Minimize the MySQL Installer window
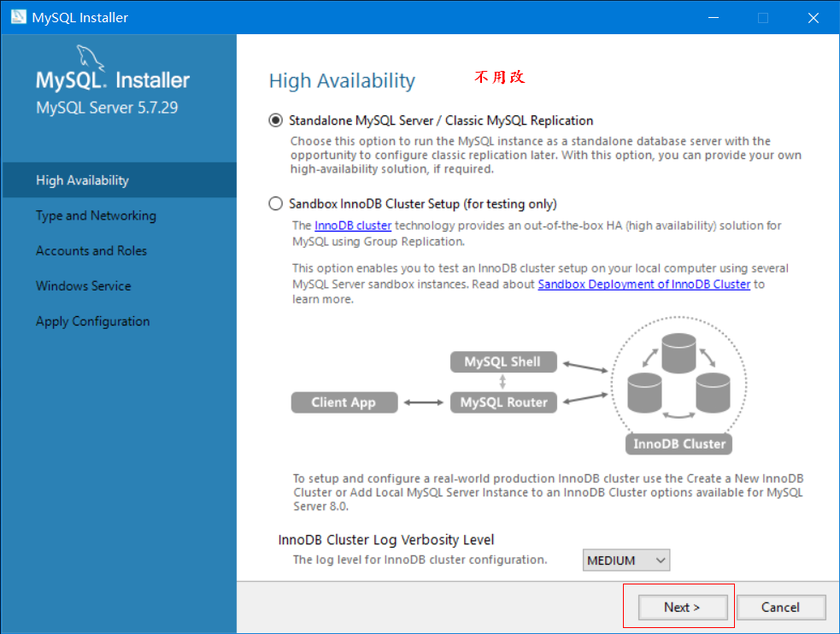This screenshot has height=634, width=840. [714, 18]
